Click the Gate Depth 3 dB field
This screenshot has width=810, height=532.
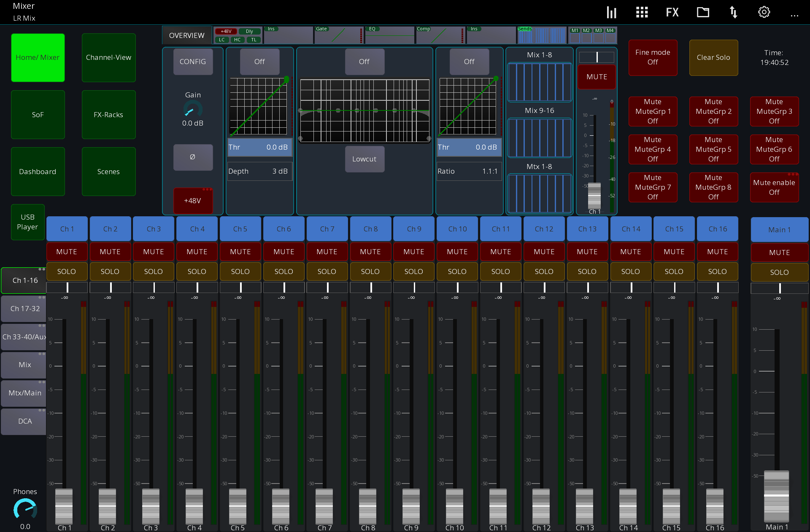pyautogui.click(x=260, y=172)
